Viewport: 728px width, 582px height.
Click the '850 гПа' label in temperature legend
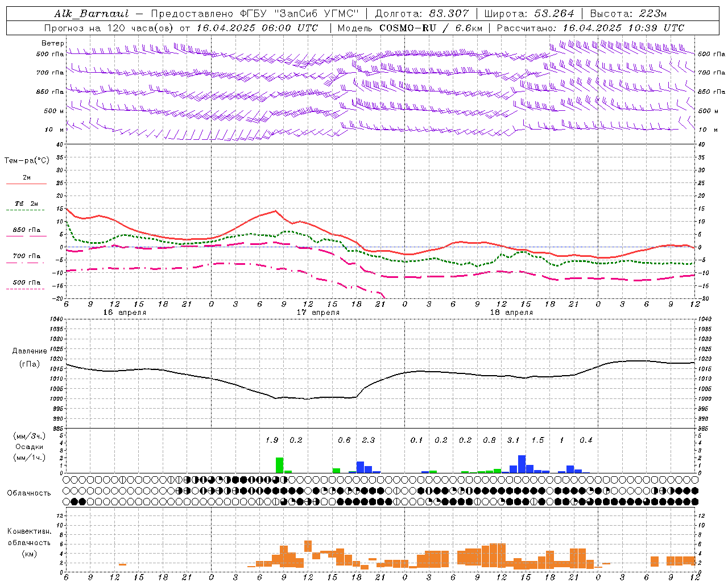pos(27,230)
